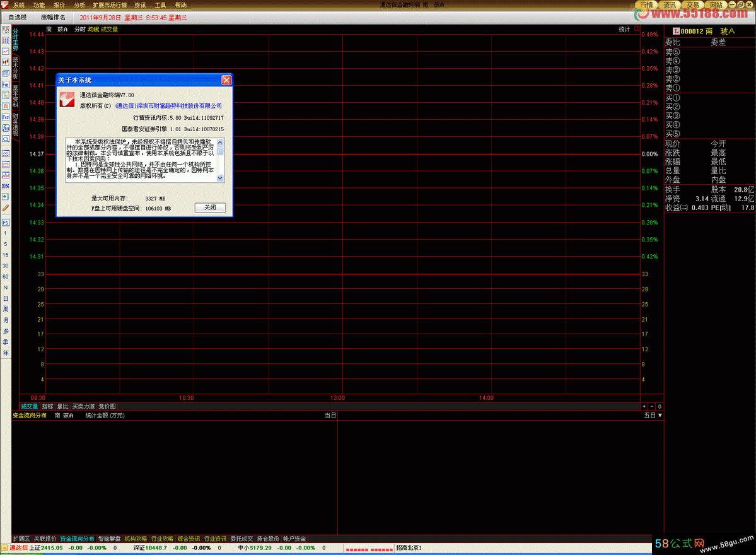Click the 招商北京1 server label in status bar

[x=409, y=548]
